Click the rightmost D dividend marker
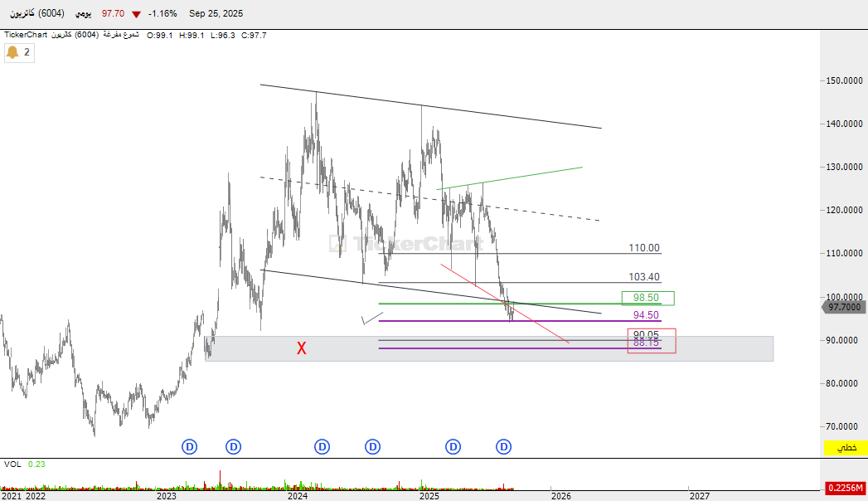Image resolution: width=868 pixels, height=501 pixels. coord(503,447)
